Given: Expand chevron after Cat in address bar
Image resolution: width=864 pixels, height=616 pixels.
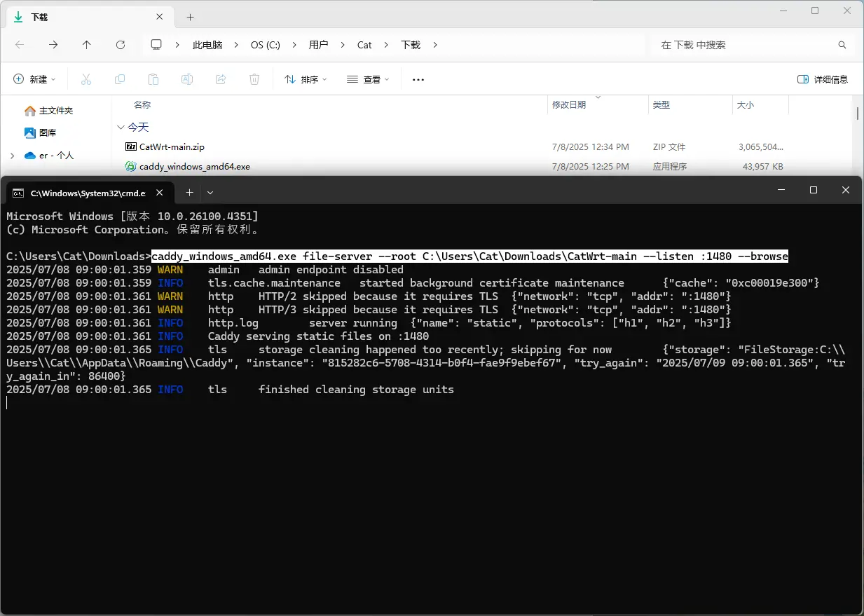Looking at the screenshot, I should 386,45.
